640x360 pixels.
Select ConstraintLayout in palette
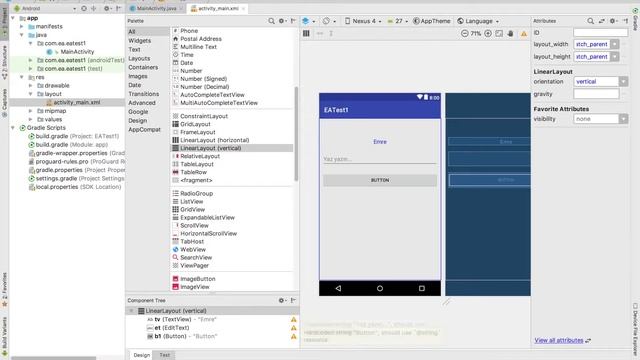click(204, 116)
